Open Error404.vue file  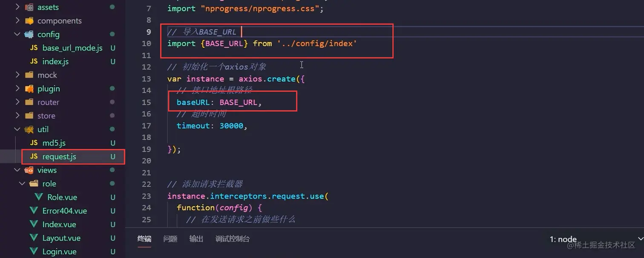(x=65, y=211)
